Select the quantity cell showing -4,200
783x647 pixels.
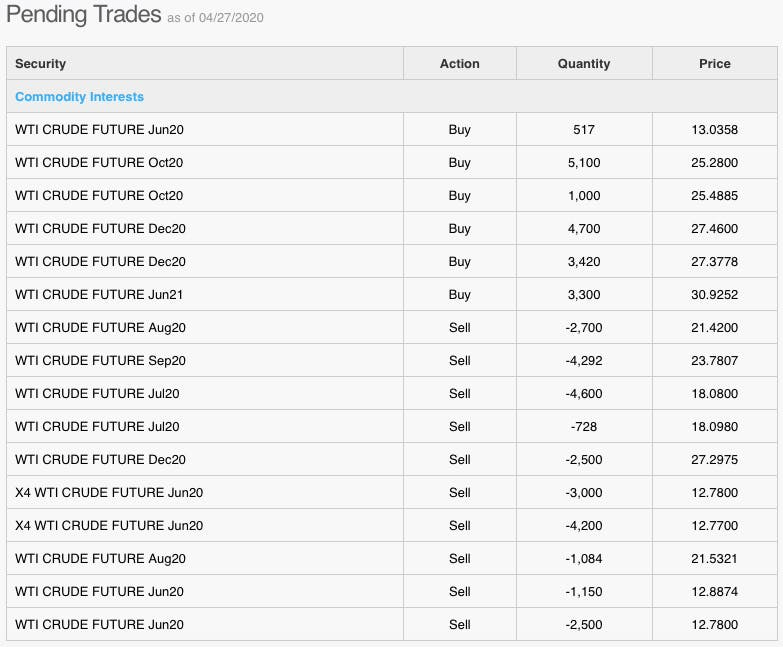coord(584,526)
